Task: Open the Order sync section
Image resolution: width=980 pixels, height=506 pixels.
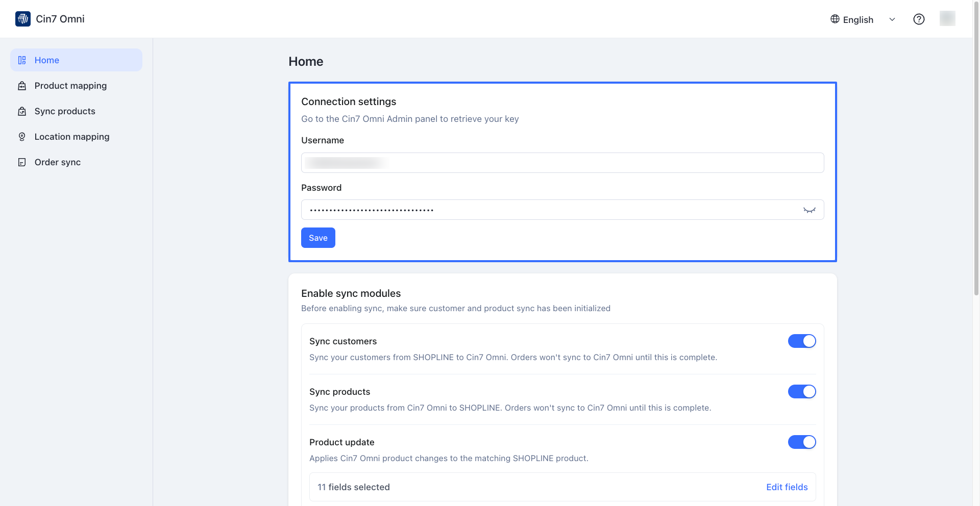Action: click(x=76, y=162)
